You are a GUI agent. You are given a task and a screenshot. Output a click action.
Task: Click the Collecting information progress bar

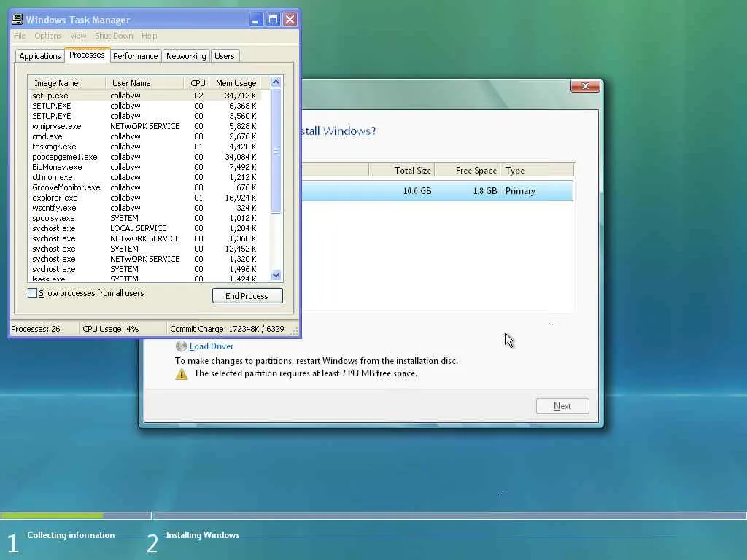click(75, 516)
